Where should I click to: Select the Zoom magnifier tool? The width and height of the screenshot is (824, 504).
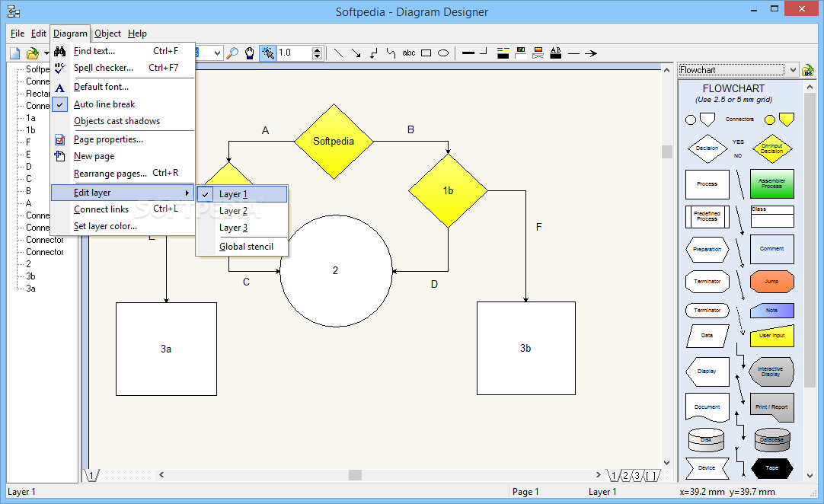click(232, 53)
